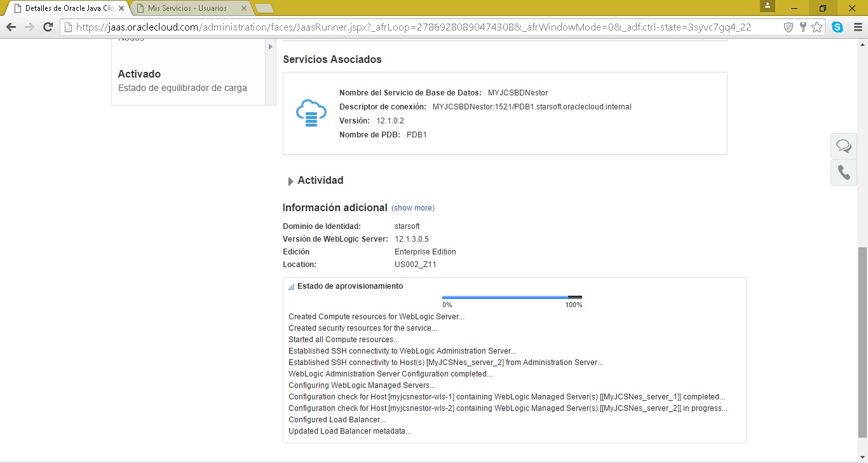Click the phone call support icon
This screenshot has height=463, width=868.
(x=844, y=172)
